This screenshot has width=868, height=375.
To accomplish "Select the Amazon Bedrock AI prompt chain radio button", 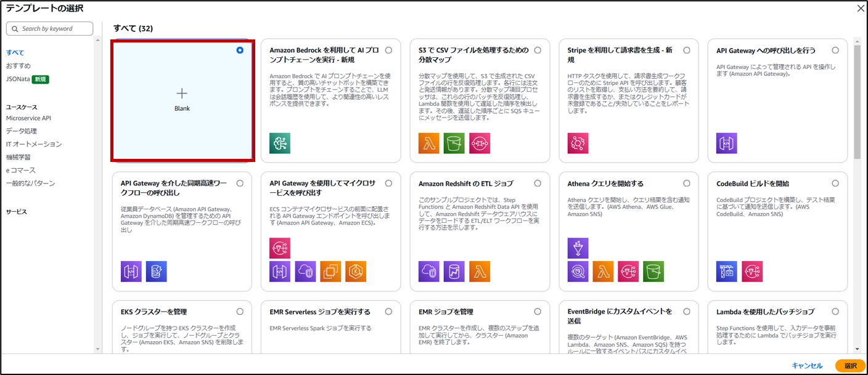I will (x=388, y=50).
